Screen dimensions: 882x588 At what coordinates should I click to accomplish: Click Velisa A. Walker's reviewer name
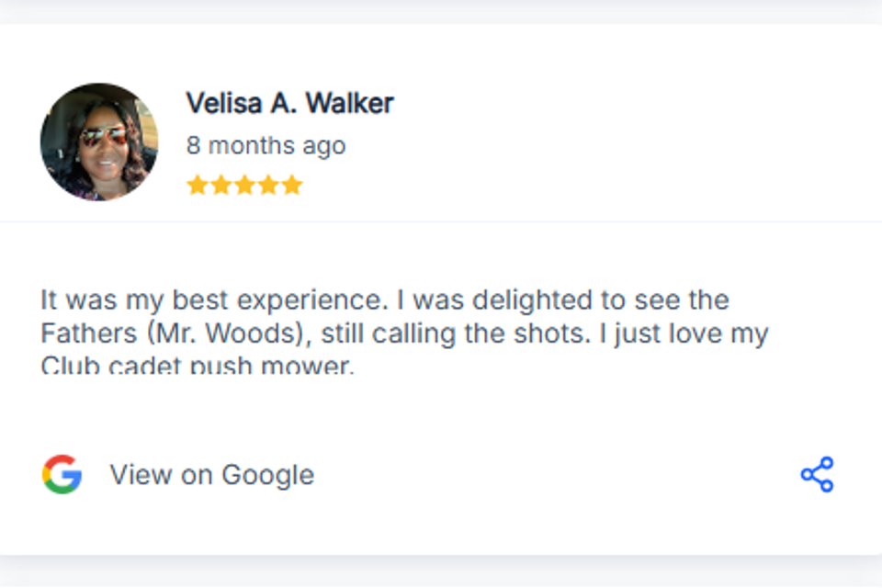tap(289, 103)
